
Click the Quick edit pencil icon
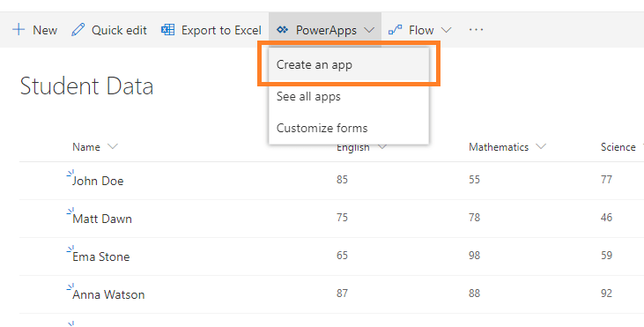(x=78, y=30)
